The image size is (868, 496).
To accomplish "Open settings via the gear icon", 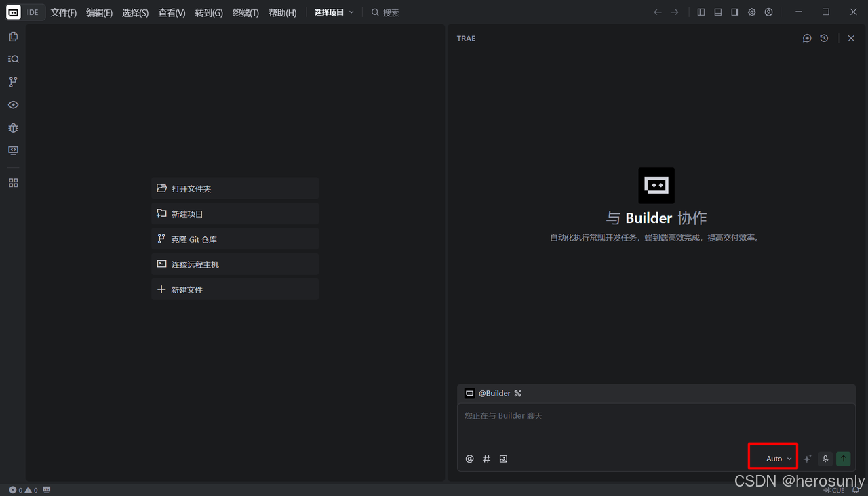I will (x=751, y=12).
